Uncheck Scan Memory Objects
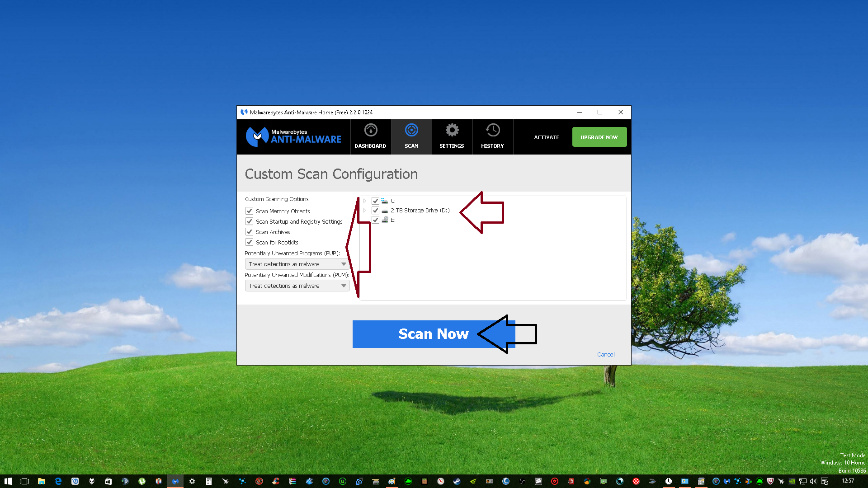This screenshot has width=868, height=488. tap(249, 211)
